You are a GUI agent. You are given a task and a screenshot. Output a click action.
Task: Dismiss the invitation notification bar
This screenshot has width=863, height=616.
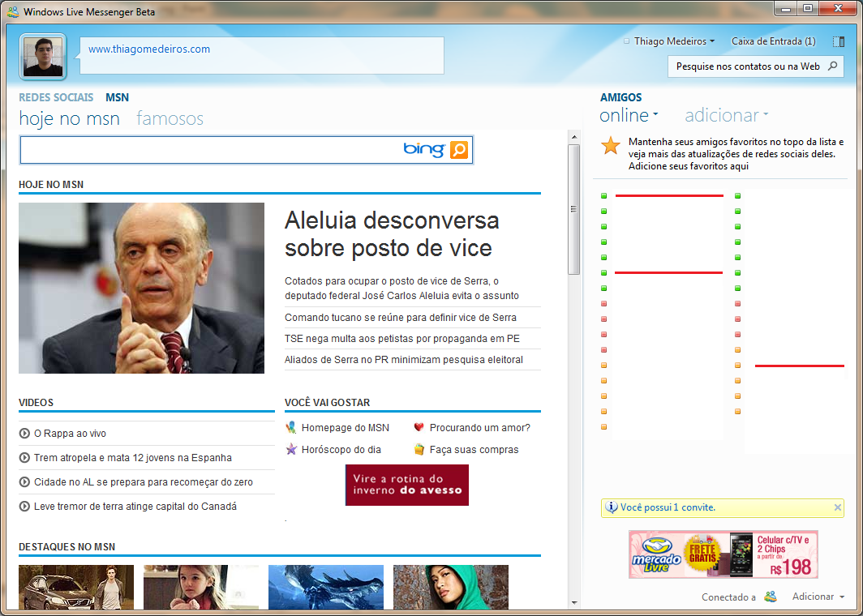838,507
